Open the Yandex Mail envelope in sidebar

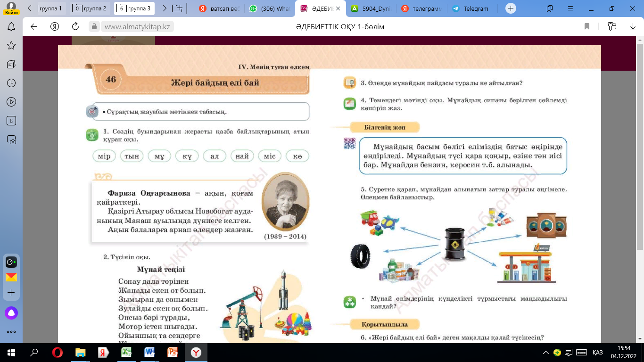pyautogui.click(x=11, y=277)
